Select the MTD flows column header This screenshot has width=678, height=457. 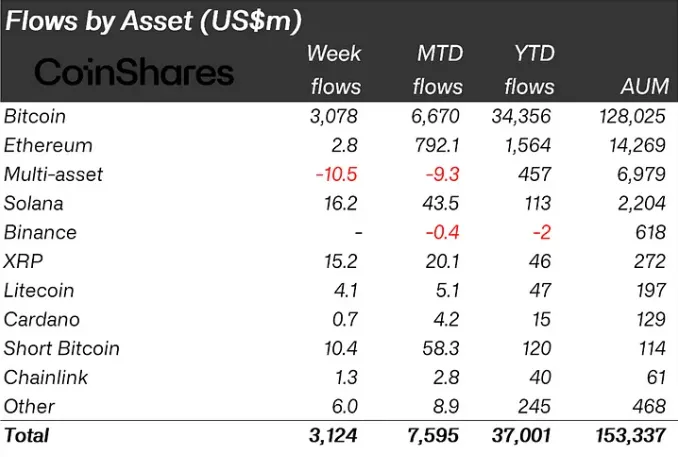(438, 70)
